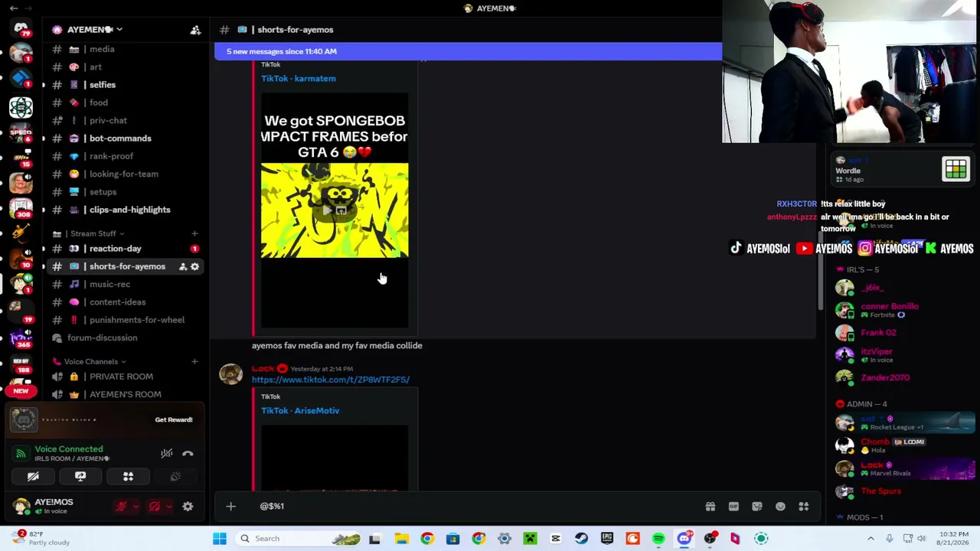
Task: Open File Explorer from the taskbar
Action: pyautogui.click(x=401, y=539)
